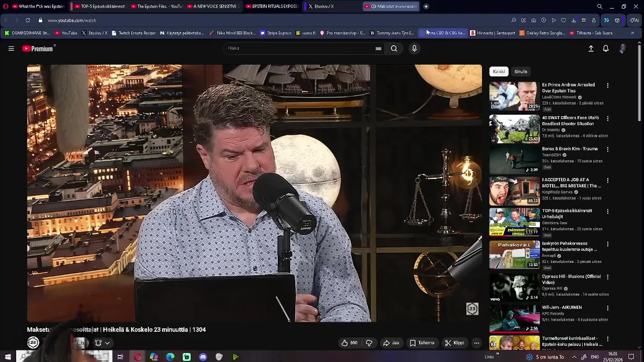Open Opera find-in-page magnifier icon
644x362 pixels.
[513, 20]
